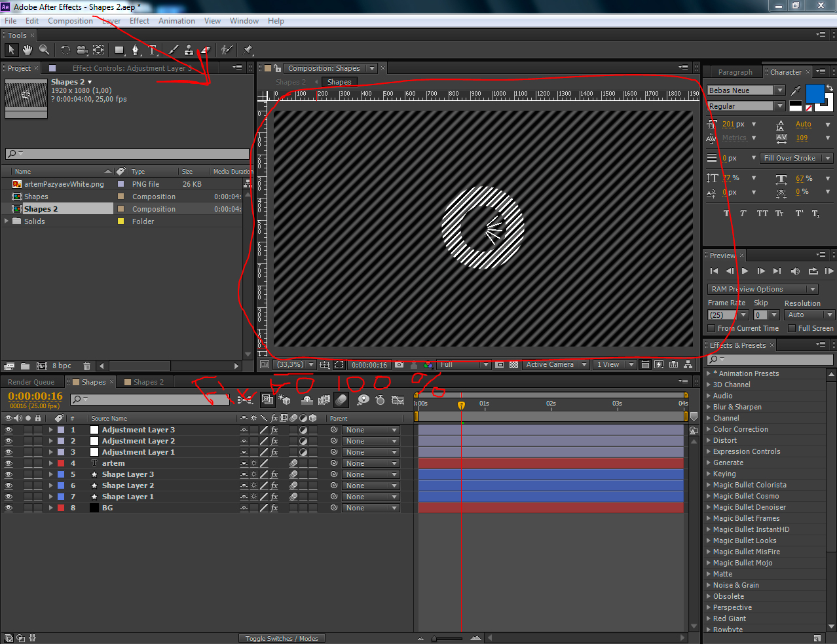
Task: Expand Adjustment Layer 1 properties
Action: (x=50, y=453)
